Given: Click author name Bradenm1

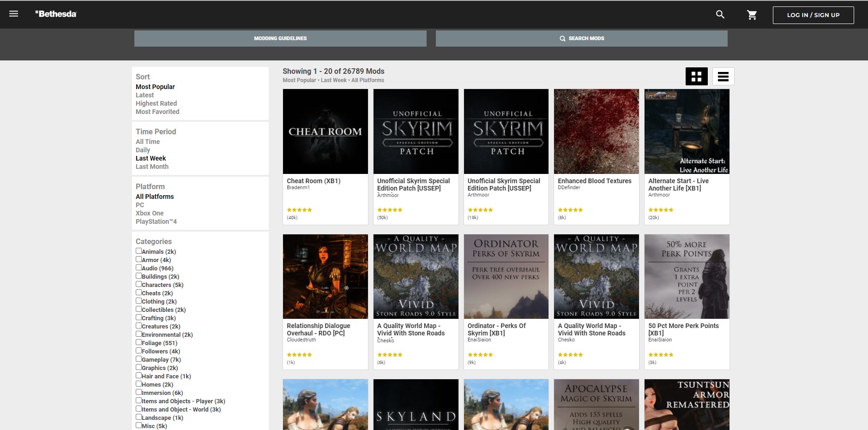Looking at the screenshot, I should point(298,188).
